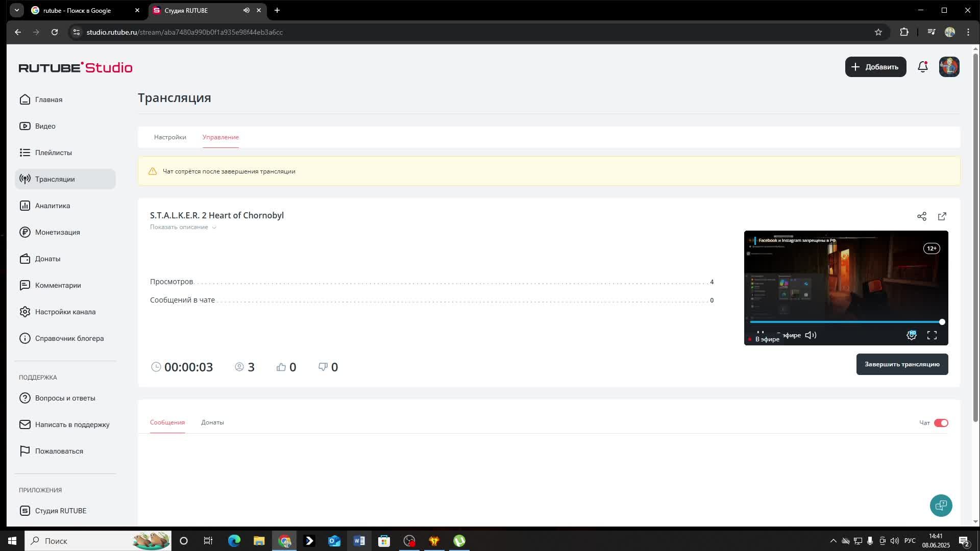Open the support chat bubble
The width and height of the screenshot is (980, 551).
click(x=940, y=505)
